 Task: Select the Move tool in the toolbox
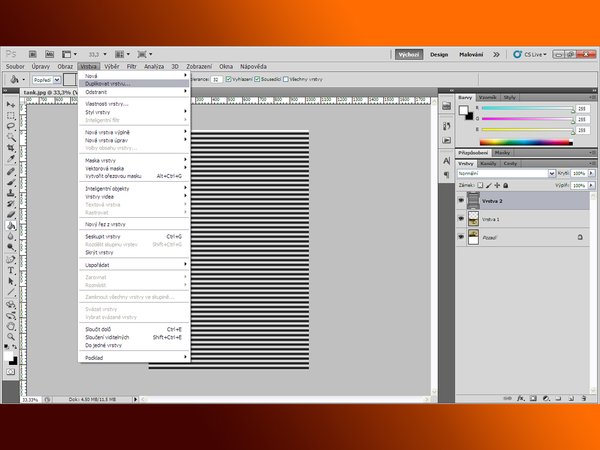[11, 104]
